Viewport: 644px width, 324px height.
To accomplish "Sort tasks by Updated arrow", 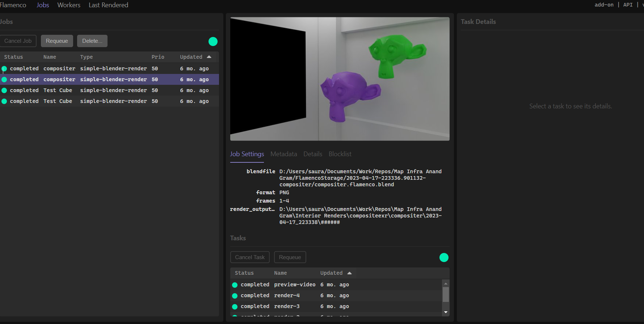I will [x=349, y=273].
